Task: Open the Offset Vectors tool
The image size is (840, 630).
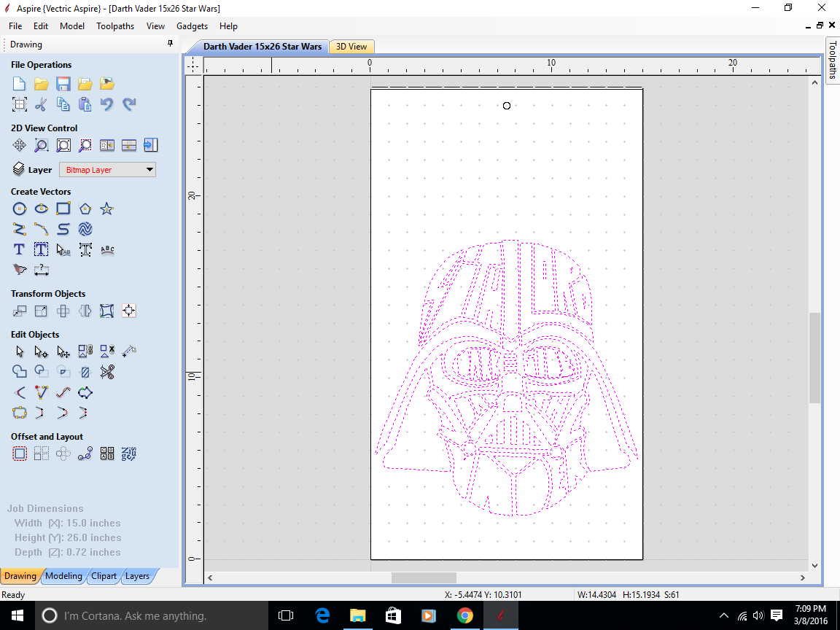Action: (x=20, y=453)
